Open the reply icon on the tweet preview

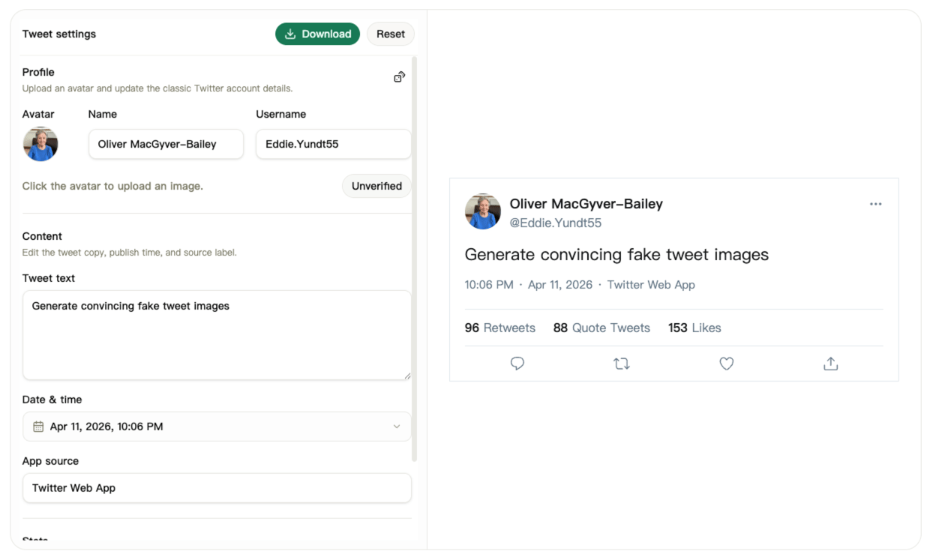point(517,364)
